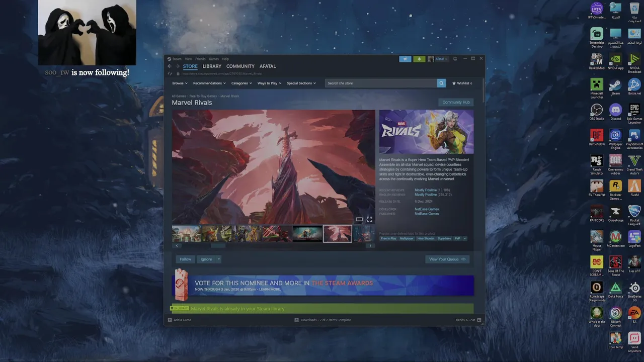
Task: Open the FiveM desktop shortcut
Action: (634, 188)
